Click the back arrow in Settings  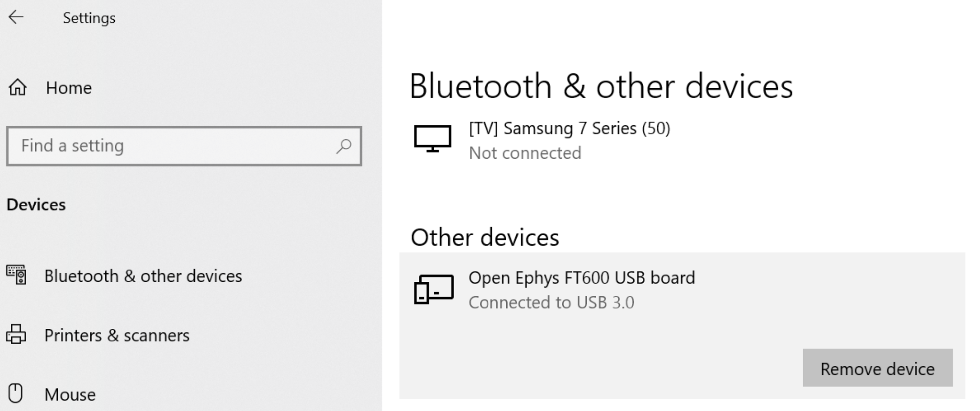(16, 17)
